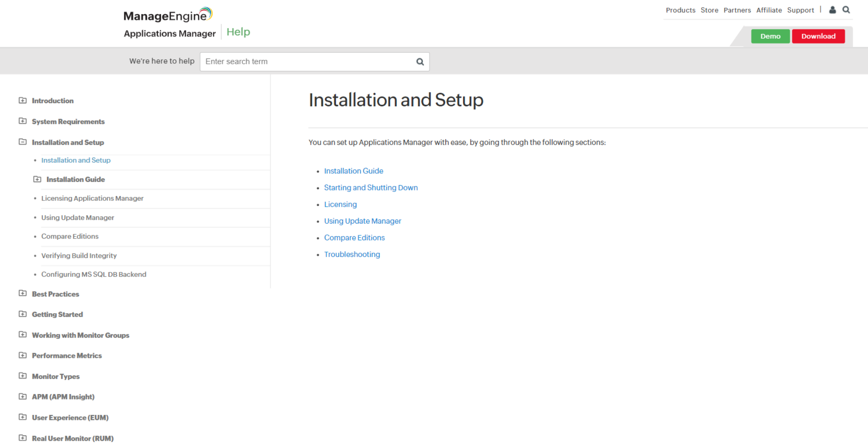Select Using Update Manager in the sidebar

(x=78, y=218)
